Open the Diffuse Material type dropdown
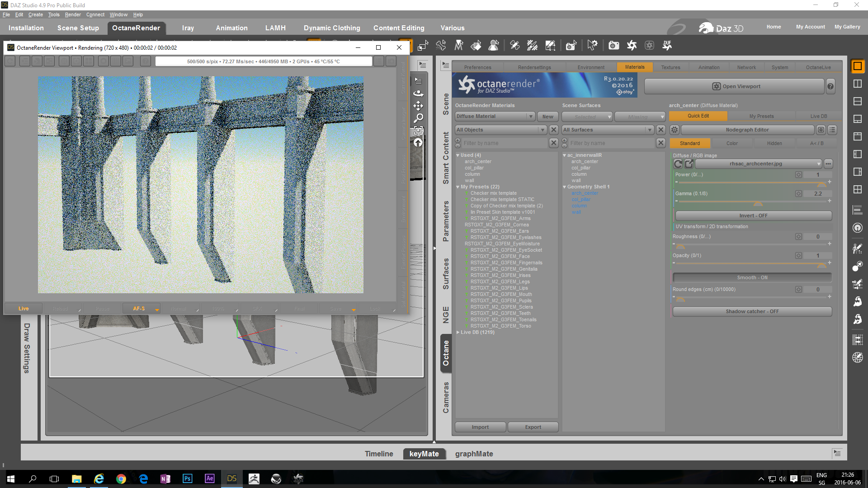 click(495, 117)
